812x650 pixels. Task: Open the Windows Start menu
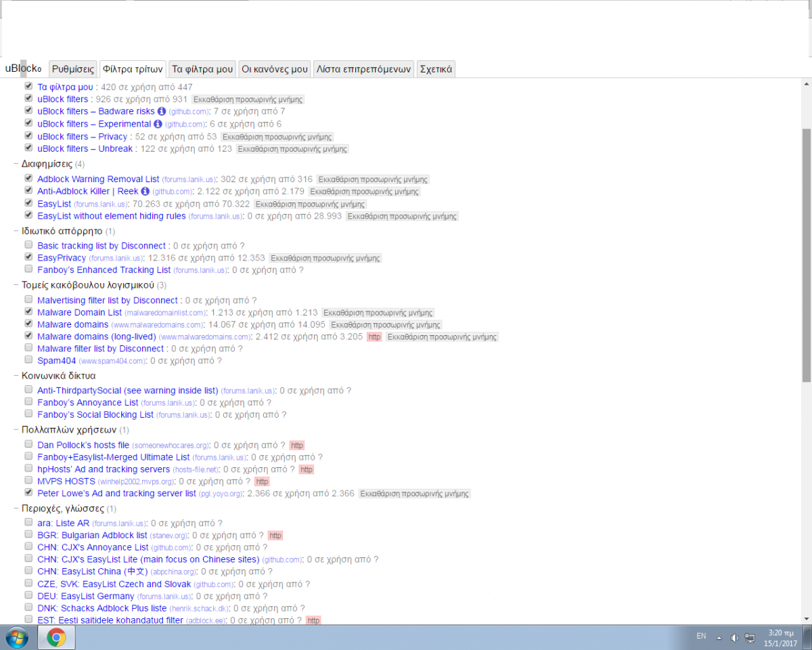click(16, 637)
